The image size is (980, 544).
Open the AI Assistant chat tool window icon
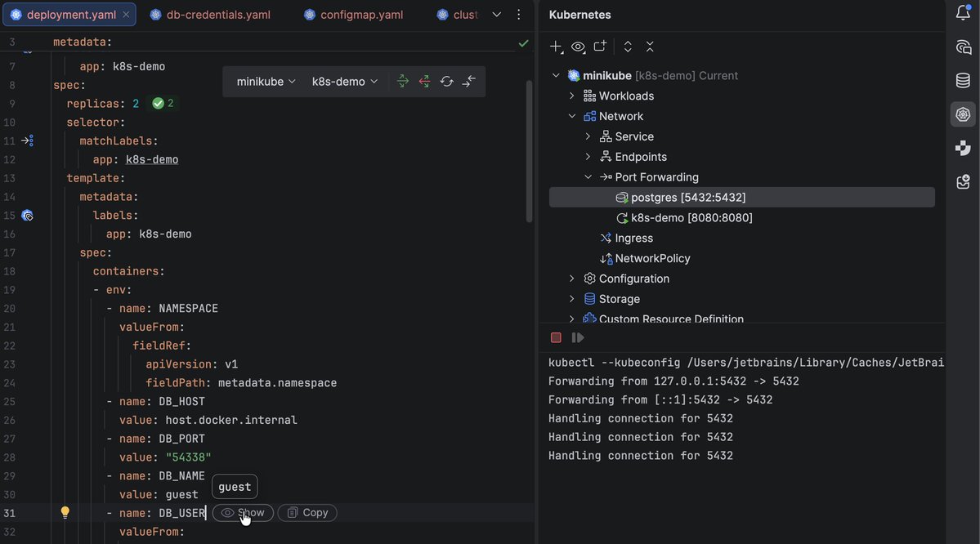963,47
